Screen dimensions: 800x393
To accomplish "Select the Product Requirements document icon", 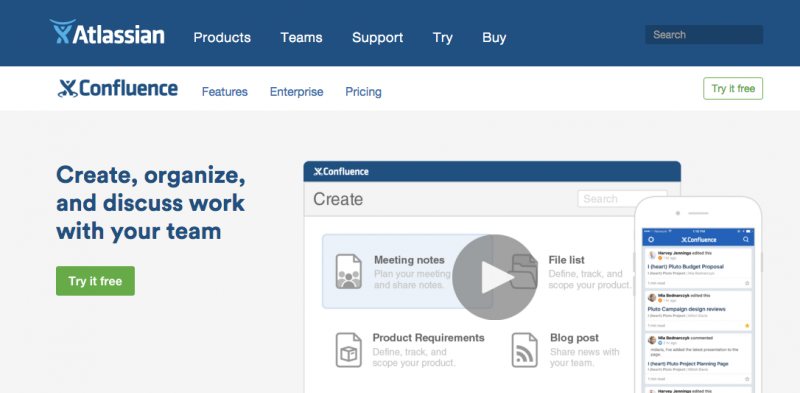I will 348,350.
